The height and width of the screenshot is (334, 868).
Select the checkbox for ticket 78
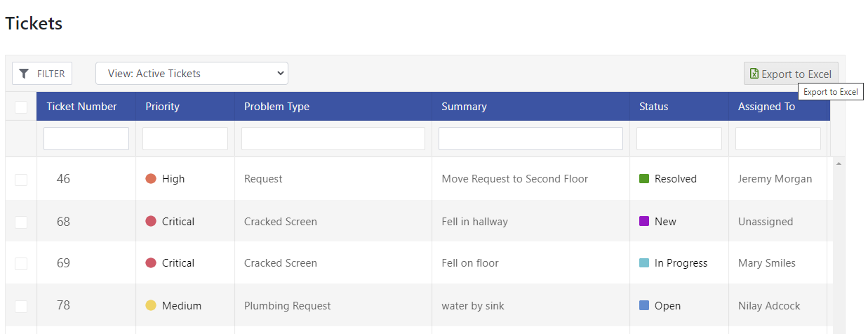tap(21, 306)
